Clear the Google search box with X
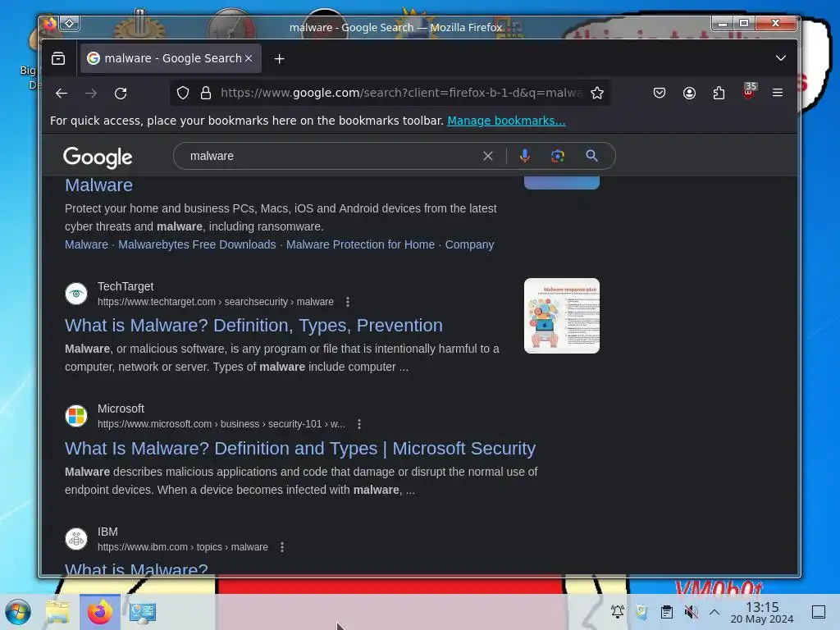Viewport: 840px width, 630px height. tap(487, 156)
